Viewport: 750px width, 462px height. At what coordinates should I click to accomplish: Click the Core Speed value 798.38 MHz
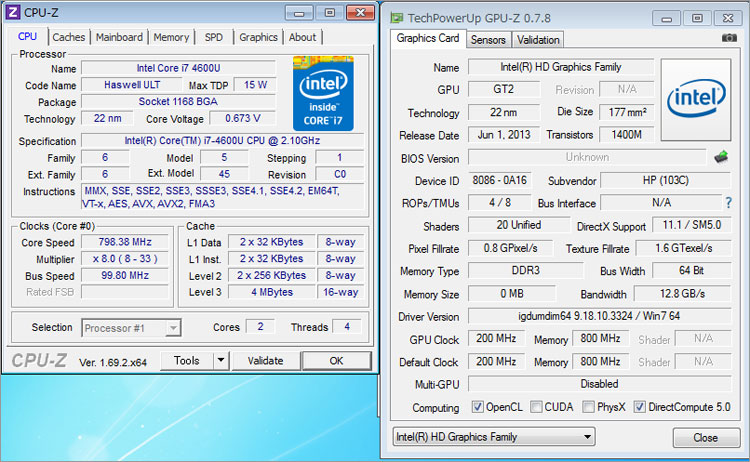[124, 242]
